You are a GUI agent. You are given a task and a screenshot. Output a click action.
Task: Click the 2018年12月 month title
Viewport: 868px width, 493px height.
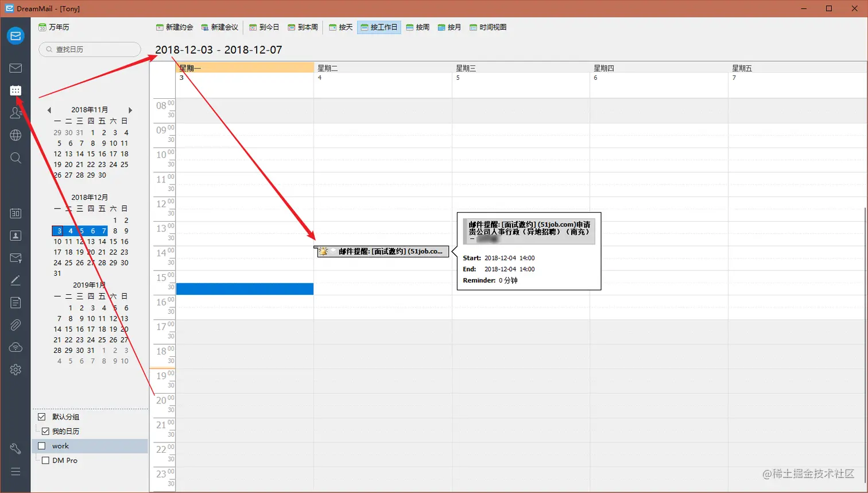coord(90,197)
